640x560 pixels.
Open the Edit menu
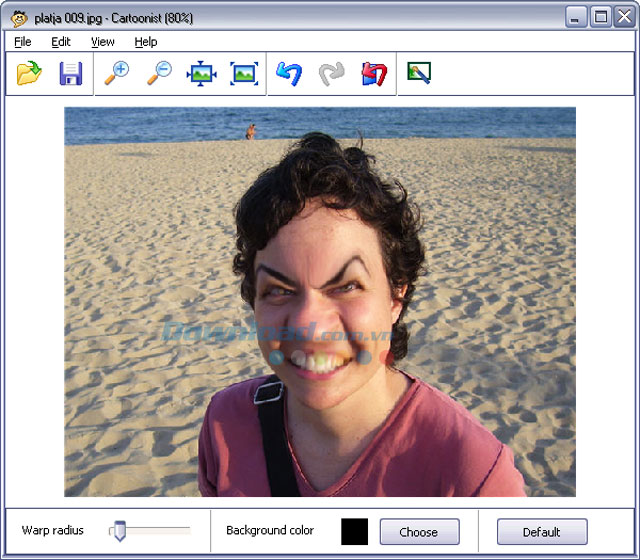tap(61, 42)
